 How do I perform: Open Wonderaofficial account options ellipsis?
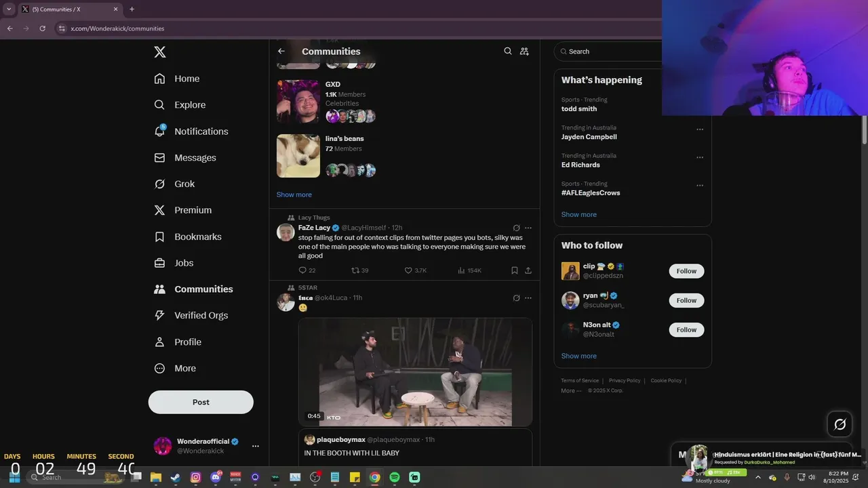pos(255,446)
